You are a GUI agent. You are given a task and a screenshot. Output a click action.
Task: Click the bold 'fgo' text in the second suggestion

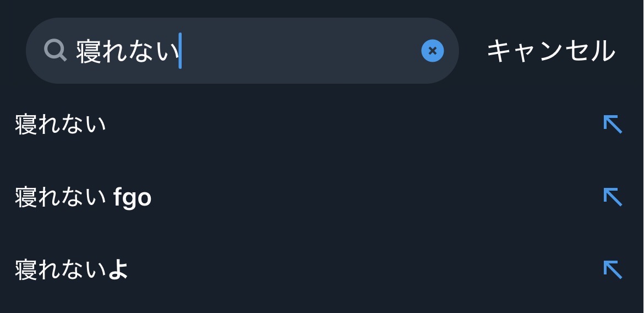click(132, 197)
